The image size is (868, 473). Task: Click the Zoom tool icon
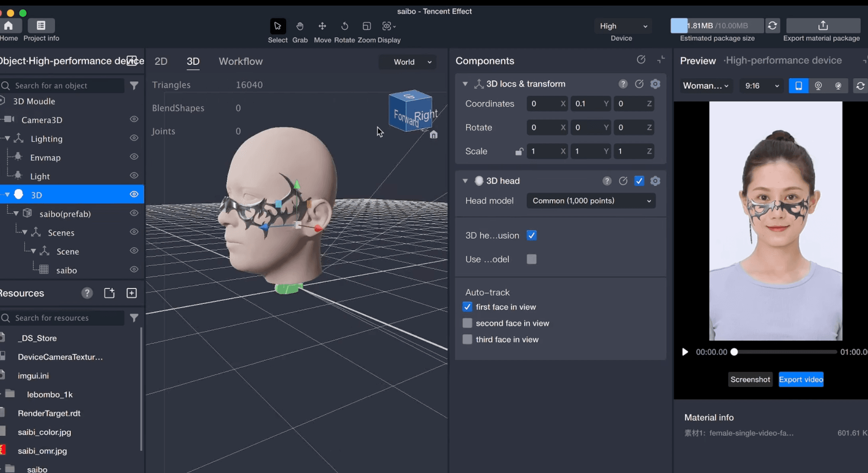coord(366,26)
